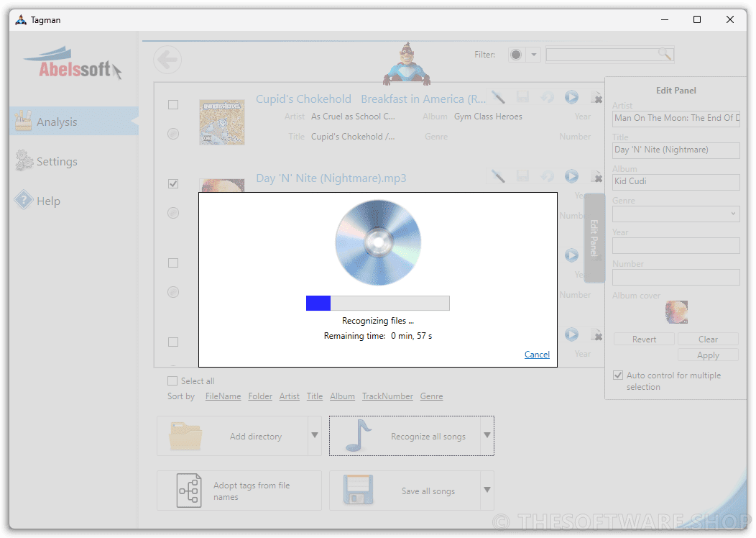Screen dimensions: 756x538
Task: Click the Number field in Edit Panel
Action: coord(676,277)
